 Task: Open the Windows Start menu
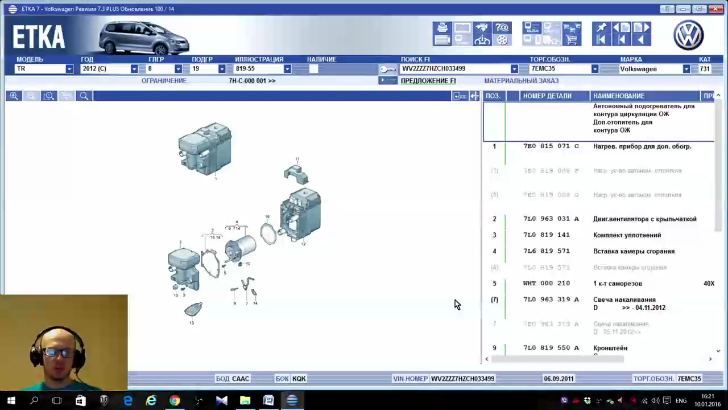click(x=11, y=400)
